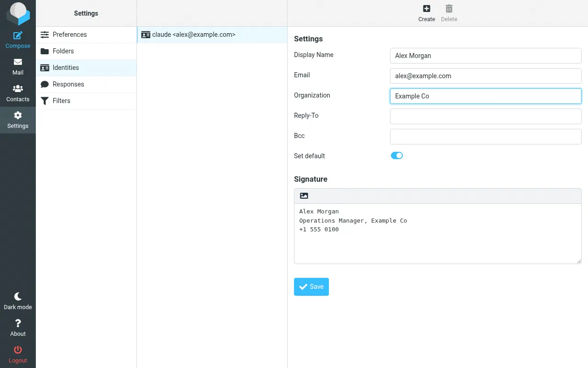Save the identity settings
Image resolution: width=588 pixels, height=368 pixels.
pos(311,287)
